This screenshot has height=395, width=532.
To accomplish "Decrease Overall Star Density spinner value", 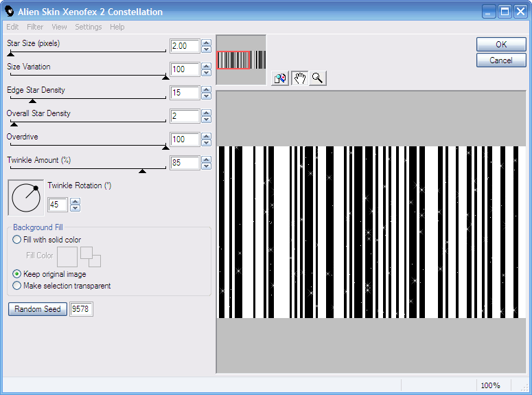I will (x=207, y=120).
